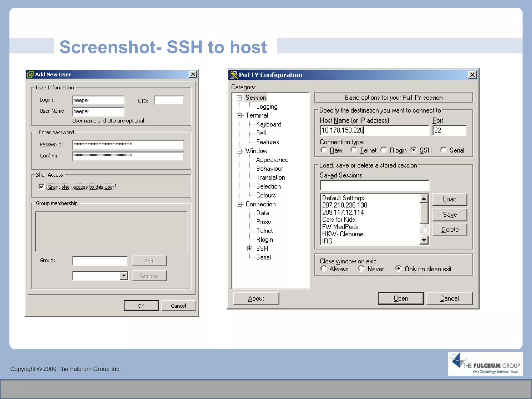
Task: Click Cancel in Add New User
Action: tap(178, 306)
